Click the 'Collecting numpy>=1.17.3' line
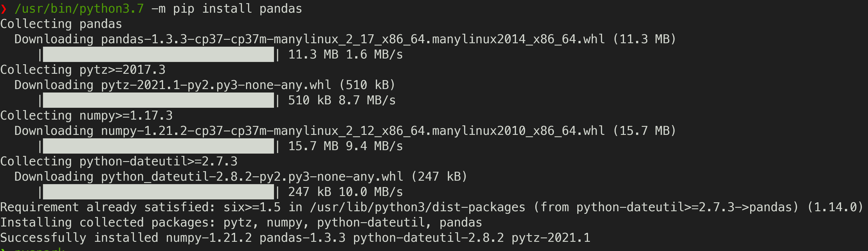The width and height of the screenshot is (868, 251). pyautogui.click(x=86, y=116)
